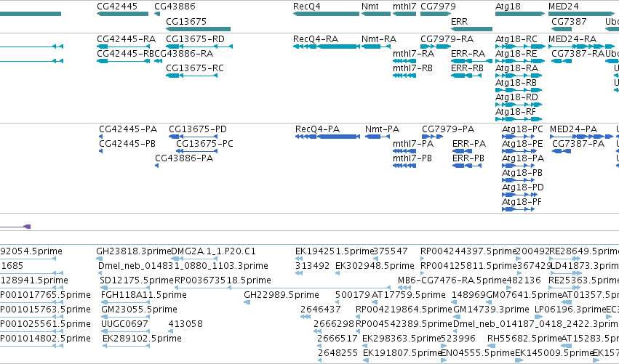619x364 pixels.
Task: Select the CG42445 gene label
Action: [117, 7]
